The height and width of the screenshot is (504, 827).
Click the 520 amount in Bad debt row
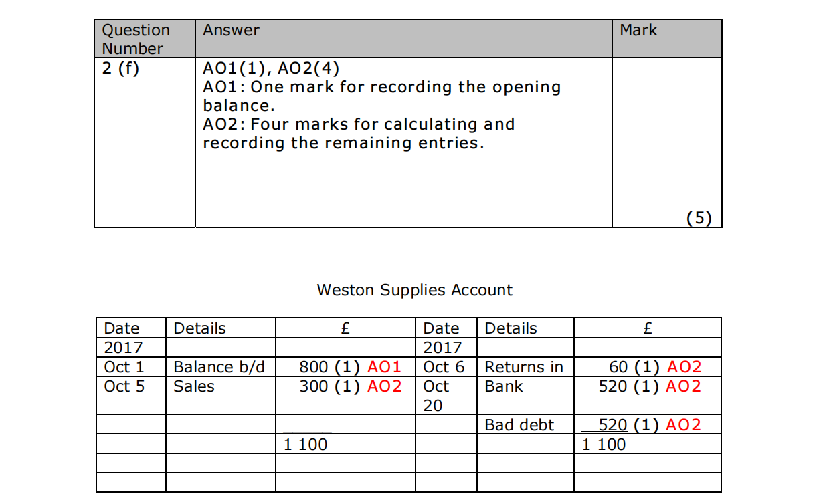[x=612, y=425]
